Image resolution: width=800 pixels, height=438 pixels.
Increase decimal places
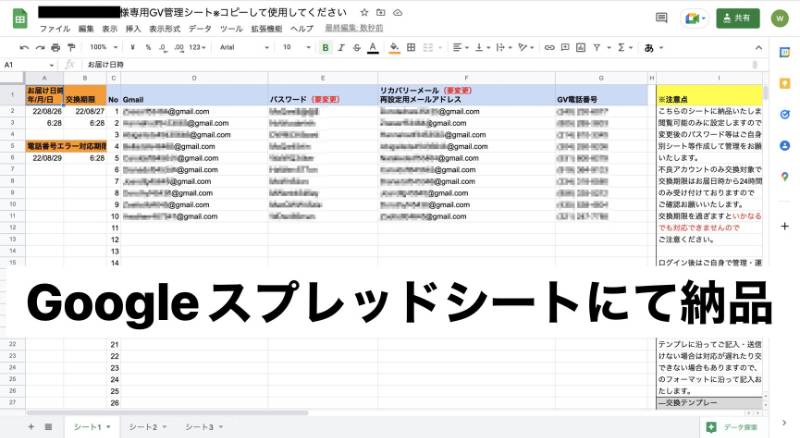(179, 47)
